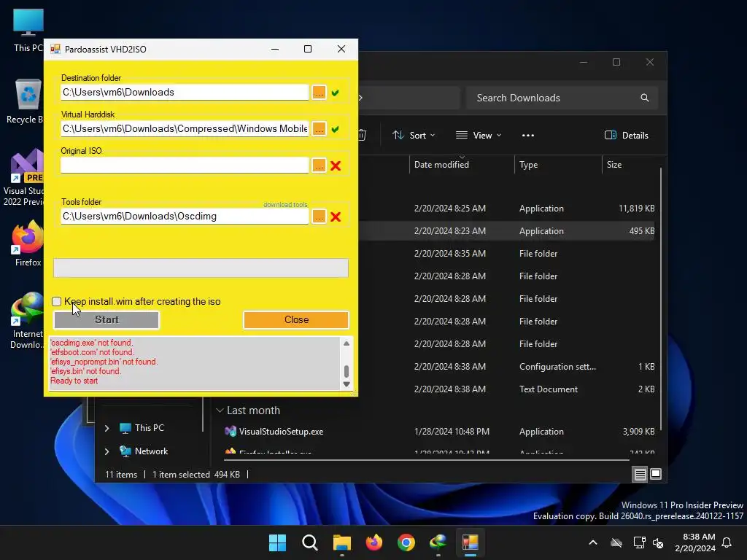Open the download tools link

click(285, 205)
